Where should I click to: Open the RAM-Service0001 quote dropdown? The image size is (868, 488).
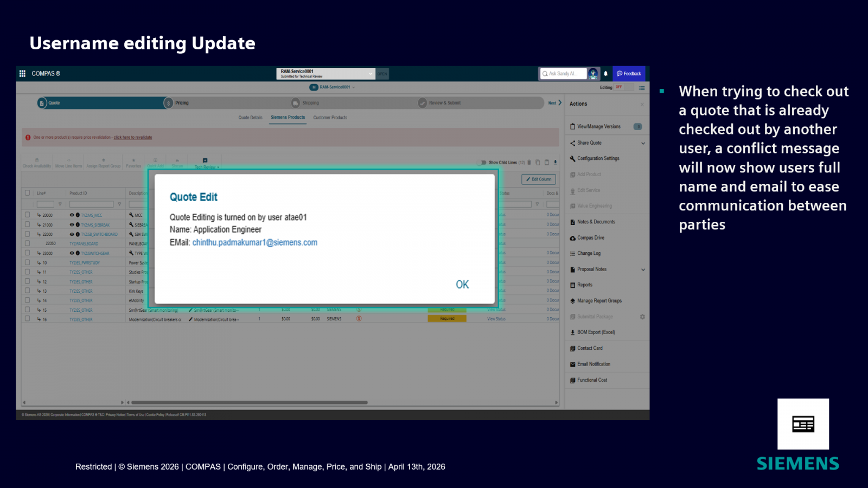click(371, 74)
